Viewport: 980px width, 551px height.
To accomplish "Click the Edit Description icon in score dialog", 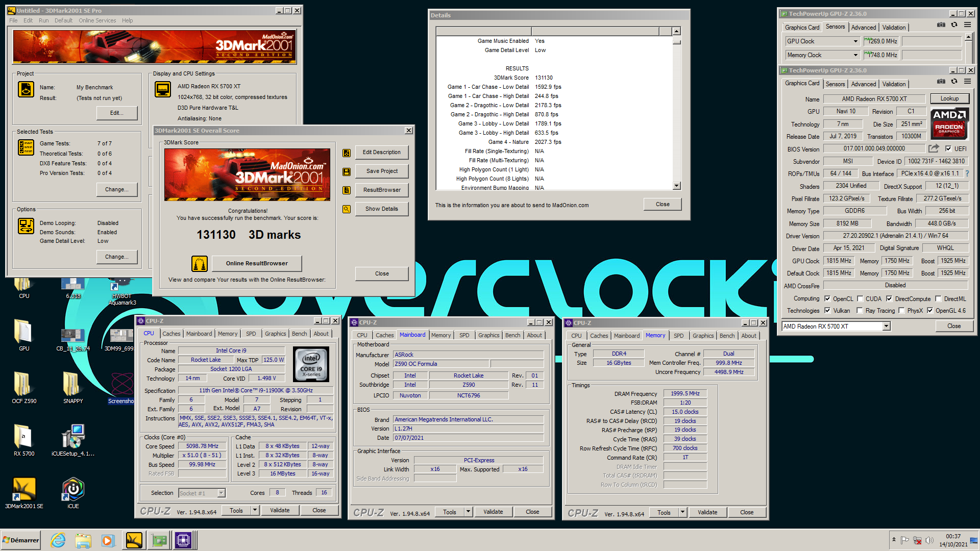I will tap(347, 153).
